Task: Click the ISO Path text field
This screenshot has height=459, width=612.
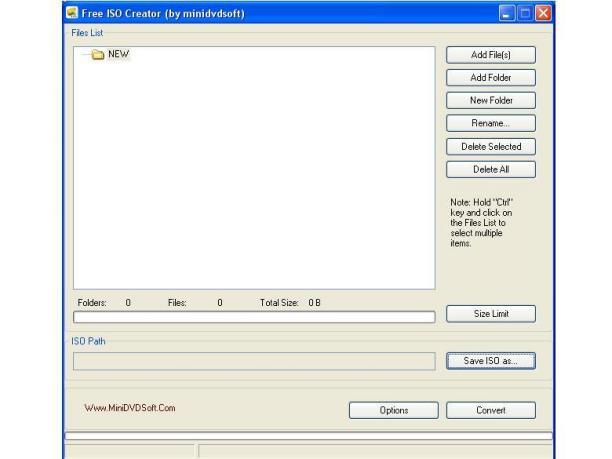Action: [x=254, y=361]
